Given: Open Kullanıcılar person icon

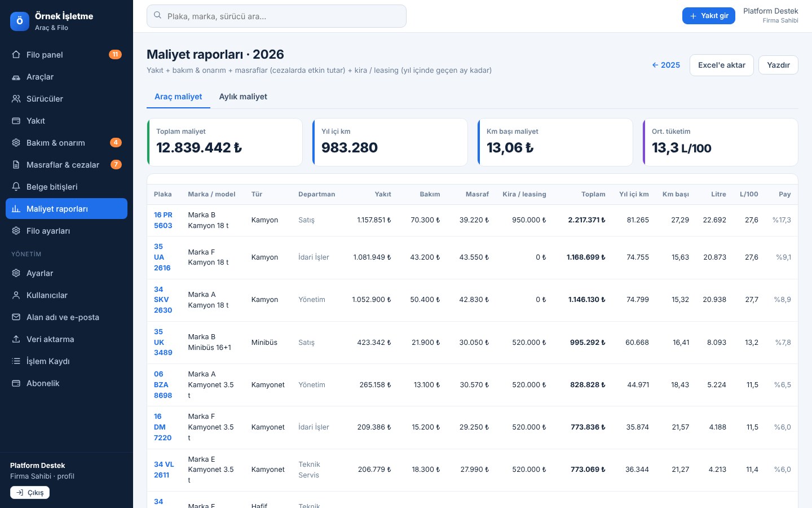Looking at the screenshot, I should point(16,295).
